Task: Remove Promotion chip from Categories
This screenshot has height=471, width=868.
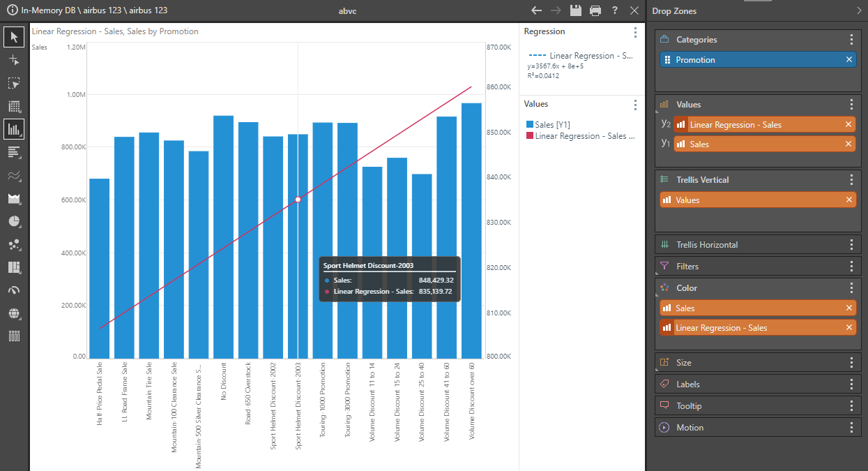Action: pyautogui.click(x=848, y=60)
